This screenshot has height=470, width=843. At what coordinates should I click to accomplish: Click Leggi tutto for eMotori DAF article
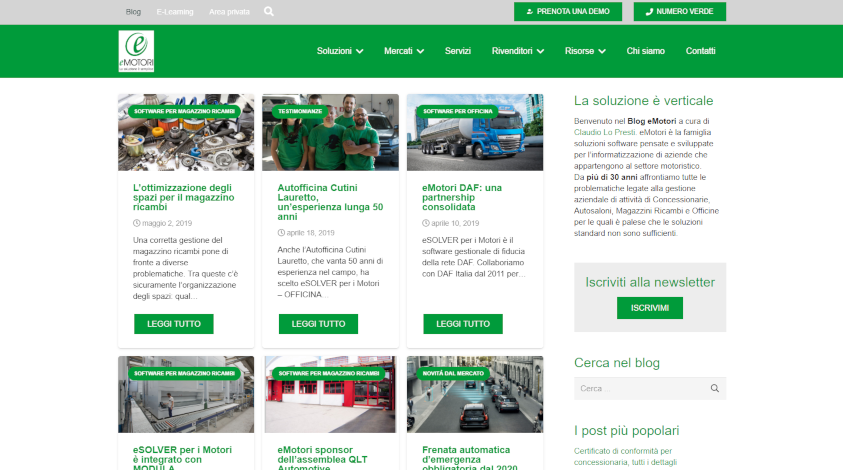tap(463, 324)
